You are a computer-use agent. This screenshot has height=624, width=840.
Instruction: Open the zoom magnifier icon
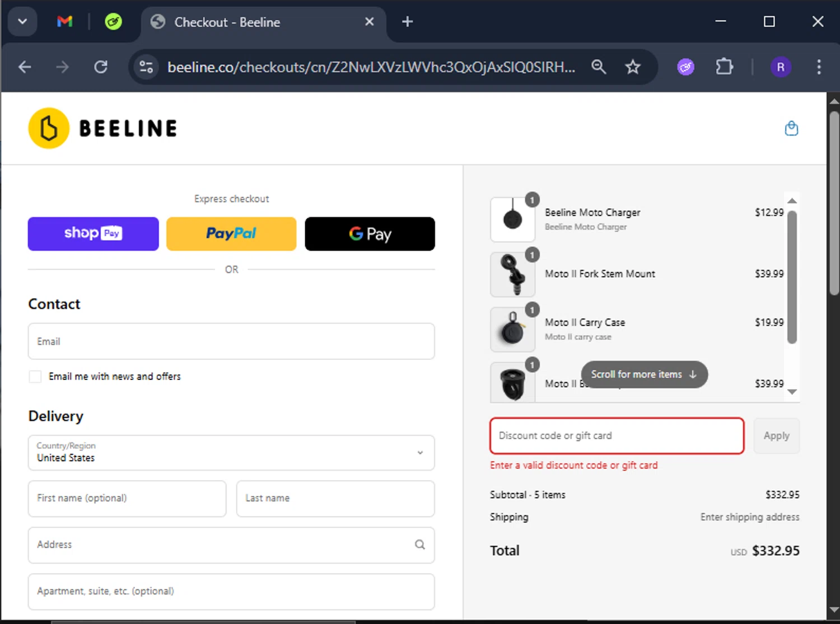[599, 67]
